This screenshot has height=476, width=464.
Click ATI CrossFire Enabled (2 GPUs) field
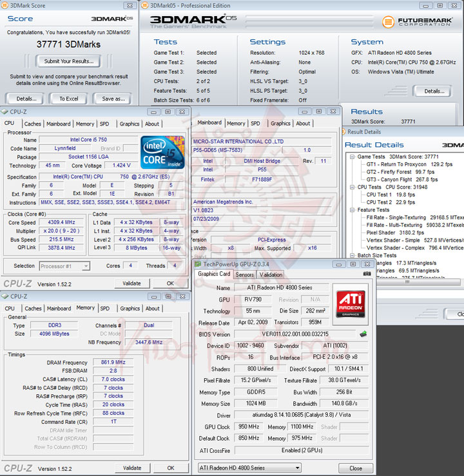pos(302,450)
